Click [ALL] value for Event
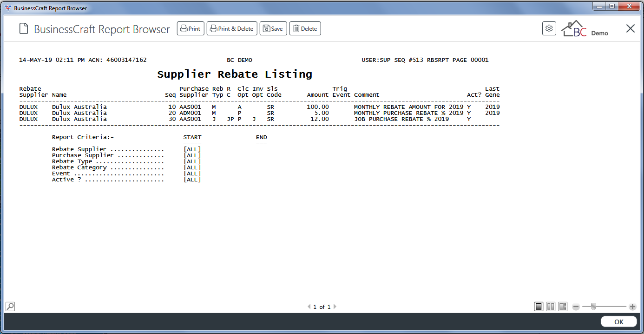644x334 pixels. (192, 174)
